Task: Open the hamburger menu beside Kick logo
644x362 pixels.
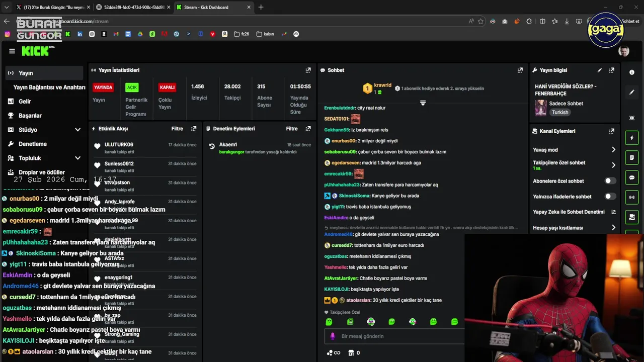Action: coord(12,51)
